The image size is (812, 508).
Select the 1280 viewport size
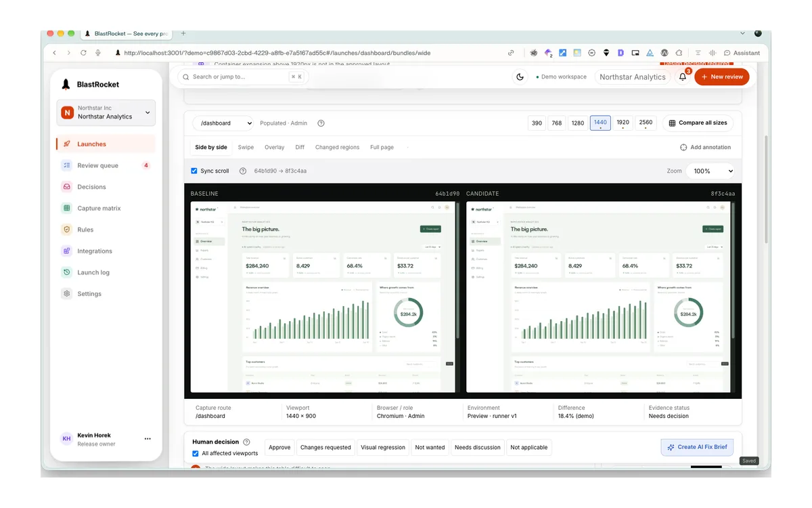click(x=577, y=123)
